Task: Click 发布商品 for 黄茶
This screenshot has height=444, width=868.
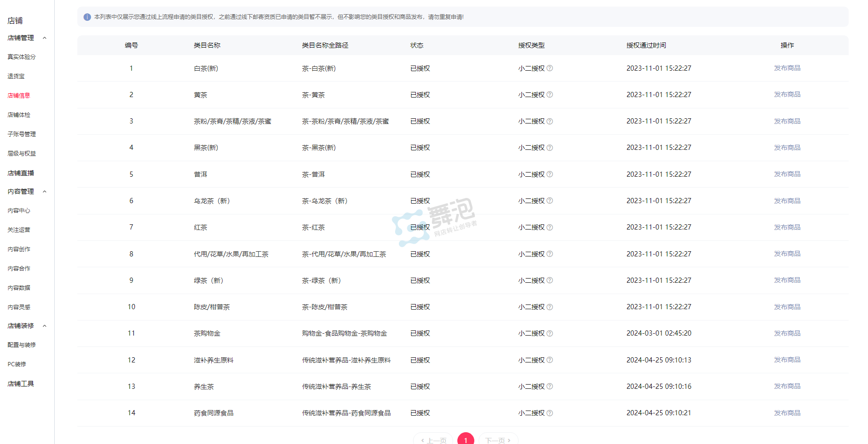Action: 787,94
